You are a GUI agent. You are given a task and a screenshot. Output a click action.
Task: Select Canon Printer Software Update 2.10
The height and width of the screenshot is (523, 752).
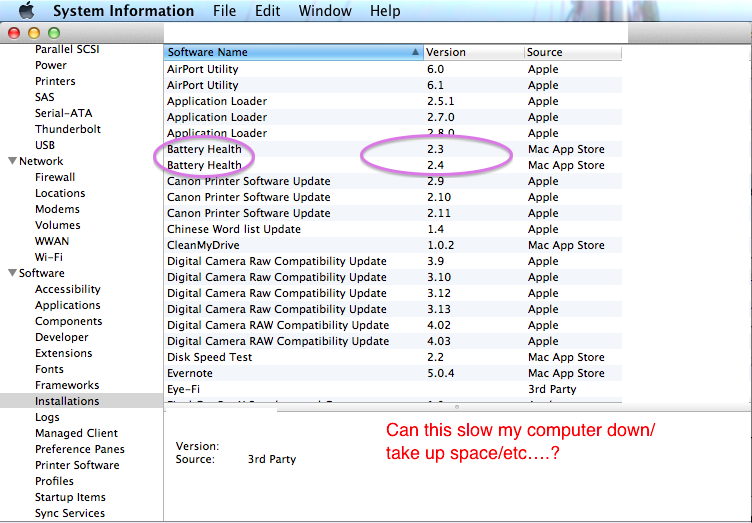393,197
